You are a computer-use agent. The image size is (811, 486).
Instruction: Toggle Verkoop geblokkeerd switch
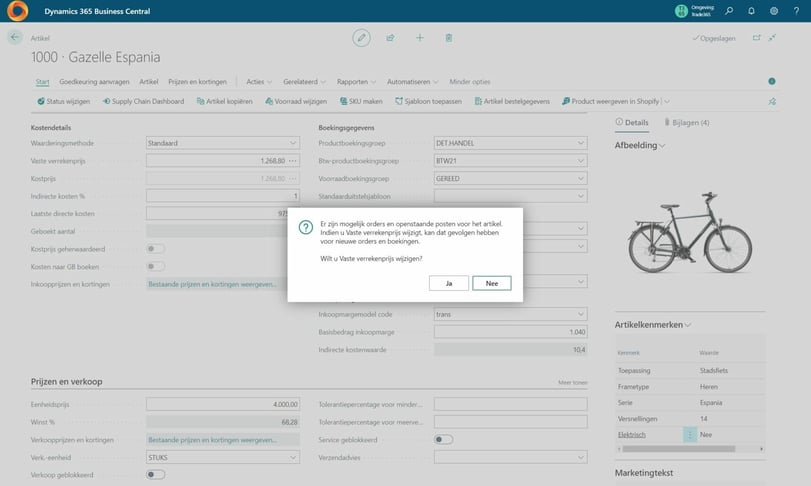point(155,475)
